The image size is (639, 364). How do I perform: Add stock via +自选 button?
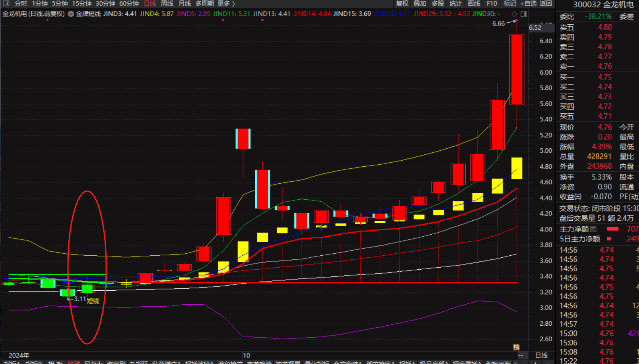[x=528, y=3]
